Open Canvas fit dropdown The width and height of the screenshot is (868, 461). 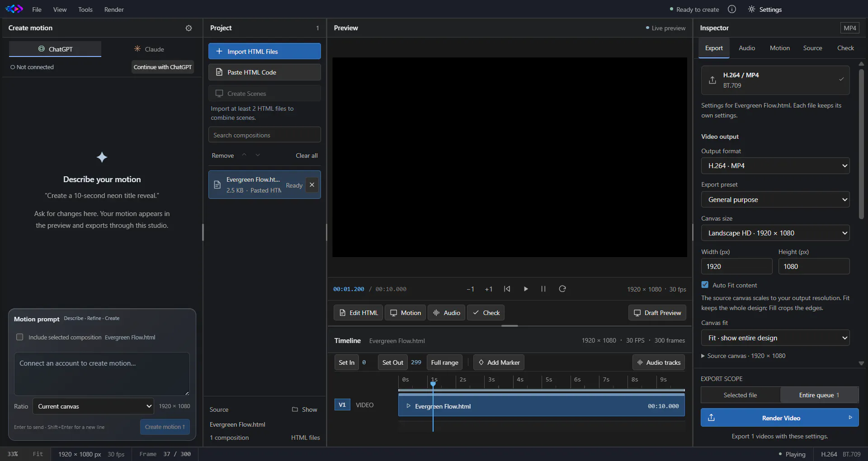coord(775,338)
